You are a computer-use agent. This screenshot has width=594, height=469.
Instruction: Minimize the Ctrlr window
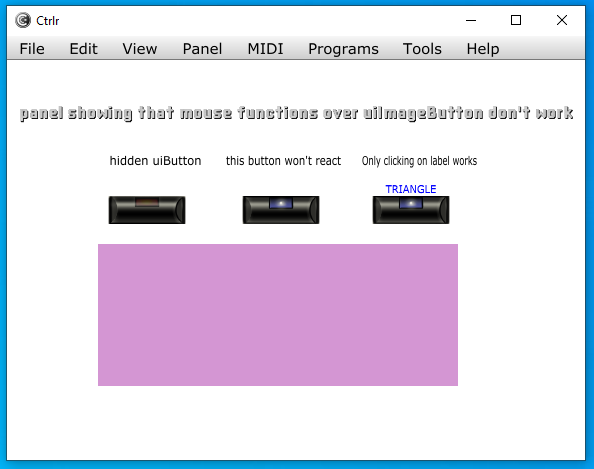point(471,20)
